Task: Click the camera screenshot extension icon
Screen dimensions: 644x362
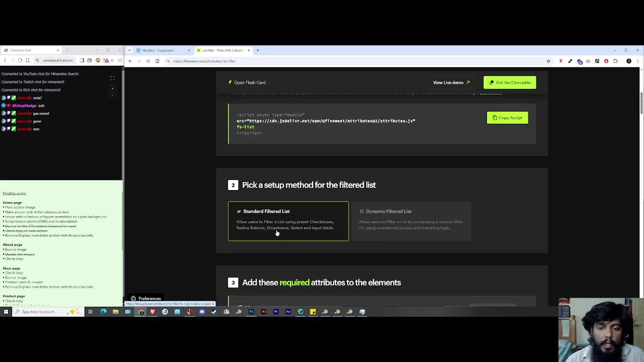Action: click(588, 61)
